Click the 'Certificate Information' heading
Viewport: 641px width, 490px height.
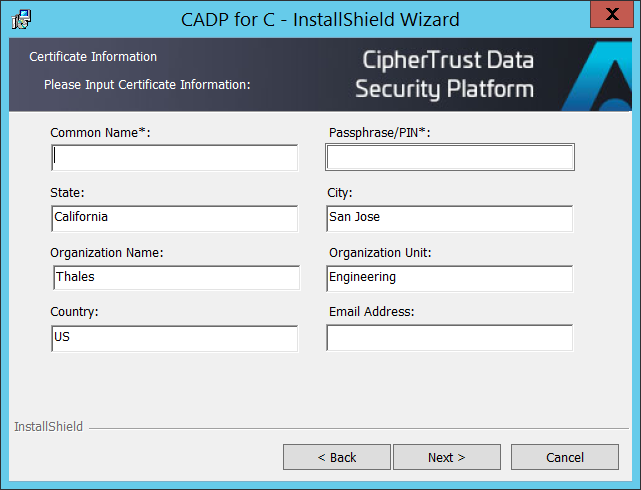coord(93,57)
